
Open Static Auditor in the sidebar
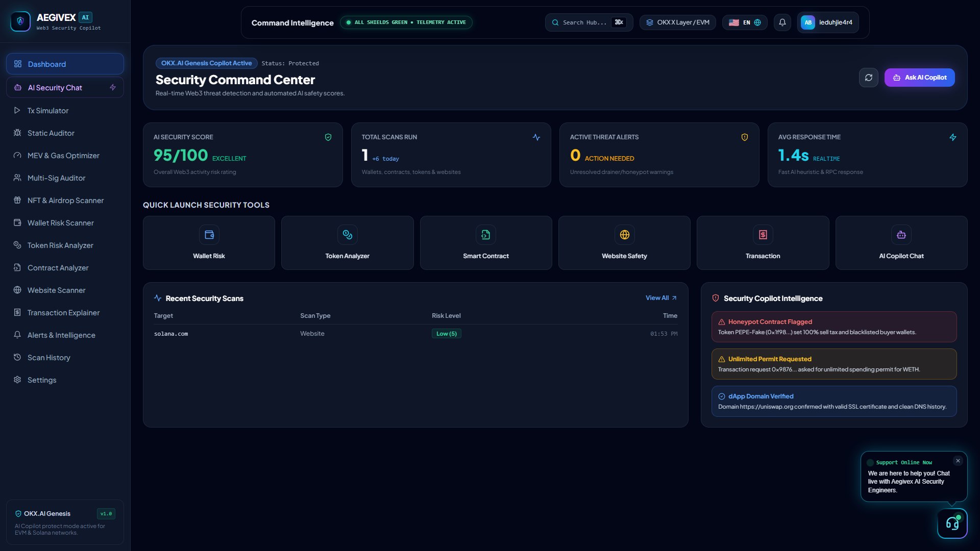(65, 133)
